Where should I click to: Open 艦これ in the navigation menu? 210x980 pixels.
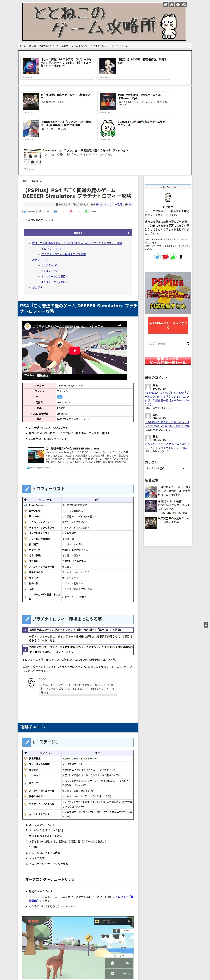33,46
